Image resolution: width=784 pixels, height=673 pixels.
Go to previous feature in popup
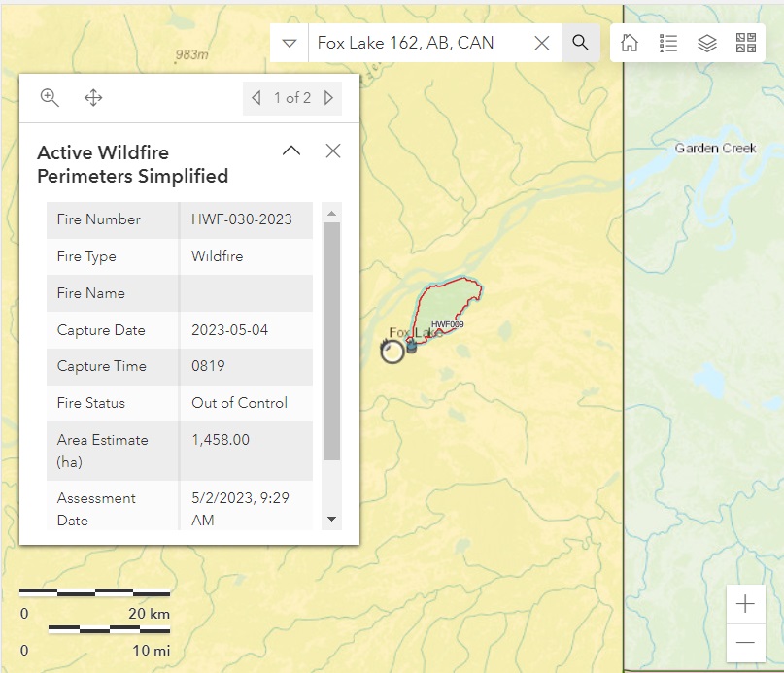point(256,97)
